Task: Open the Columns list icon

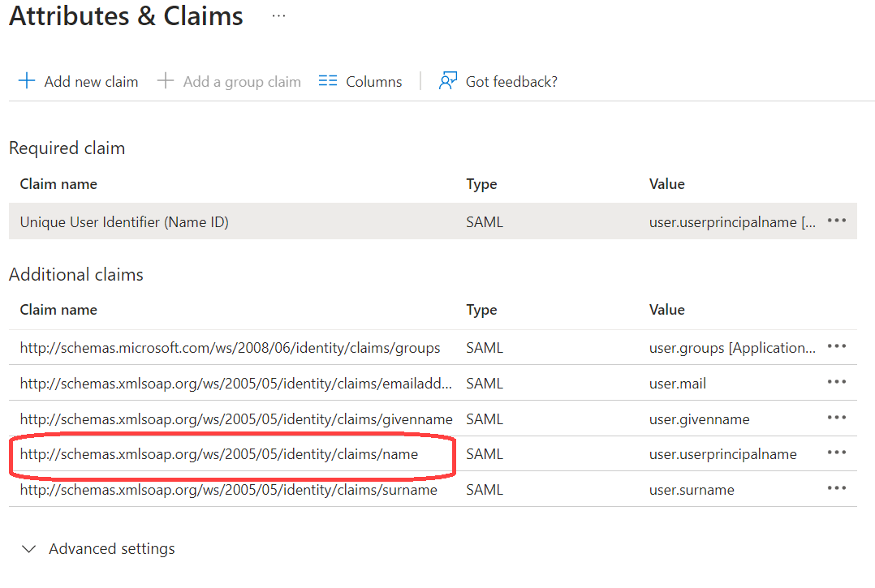Action: coord(328,81)
